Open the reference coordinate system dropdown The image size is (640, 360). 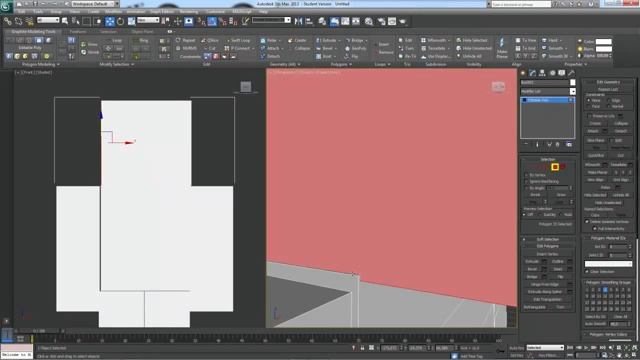tap(148, 20)
